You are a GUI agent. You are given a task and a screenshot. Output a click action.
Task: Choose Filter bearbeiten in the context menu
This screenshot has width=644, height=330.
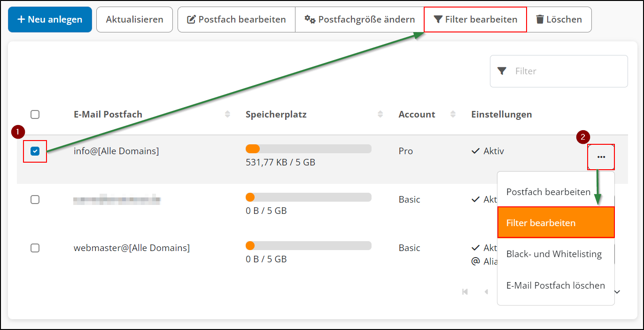(556, 223)
